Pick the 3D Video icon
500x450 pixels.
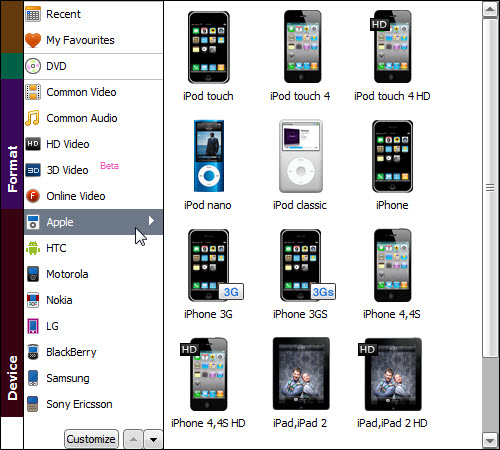33,170
